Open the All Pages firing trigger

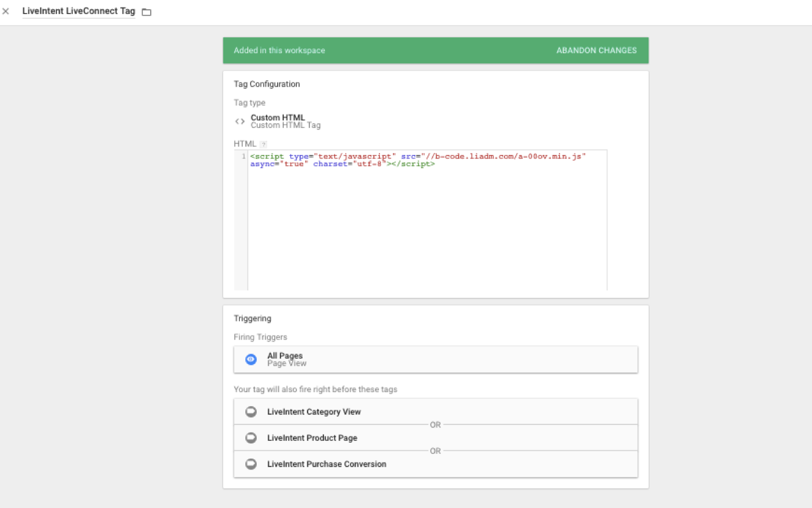pyautogui.click(x=435, y=360)
